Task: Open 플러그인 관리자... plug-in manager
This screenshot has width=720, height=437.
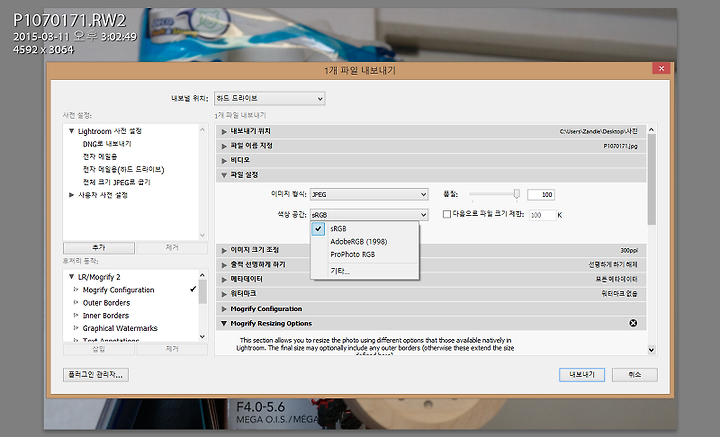Action: click(x=96, y=375)
